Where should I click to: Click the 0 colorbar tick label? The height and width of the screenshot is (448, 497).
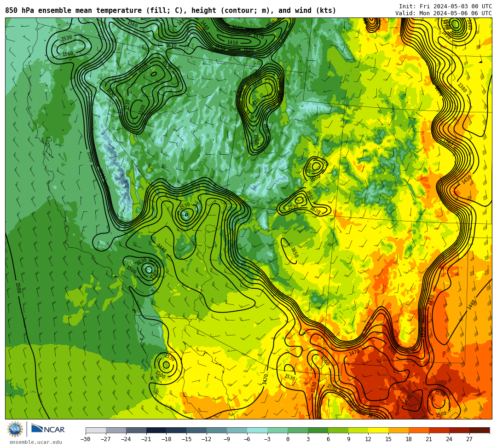288,439
